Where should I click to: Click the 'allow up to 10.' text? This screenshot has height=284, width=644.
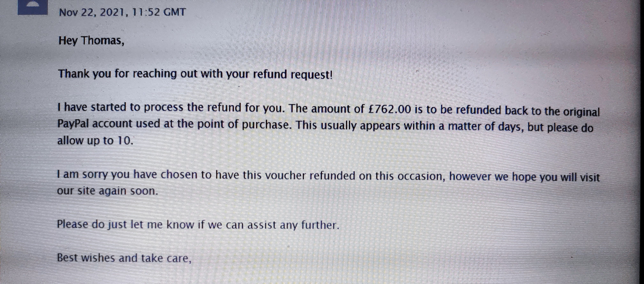click(95, 140)
